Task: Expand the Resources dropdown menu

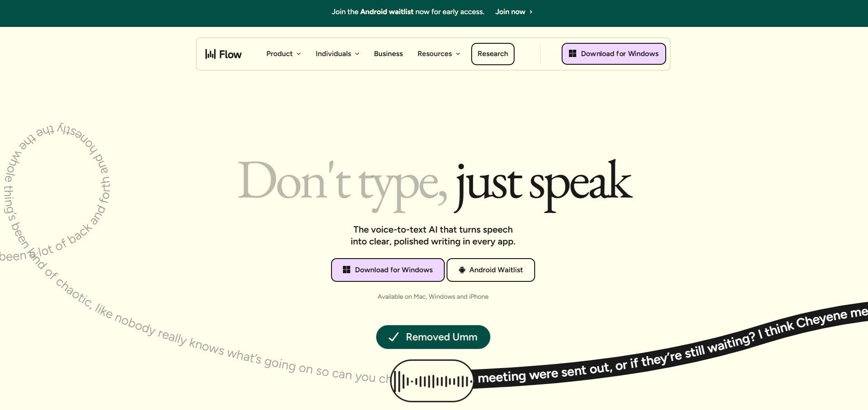Action: (x=439, y=54)
